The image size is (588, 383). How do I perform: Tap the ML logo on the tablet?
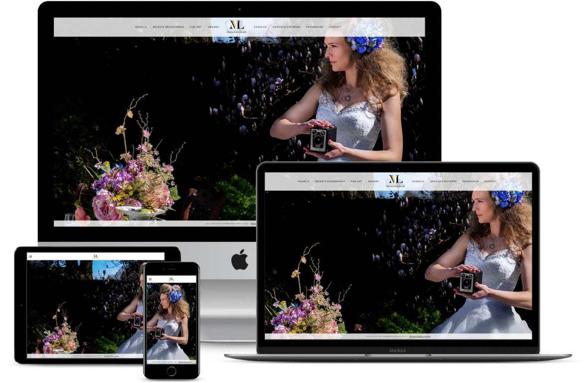point(96,256)
